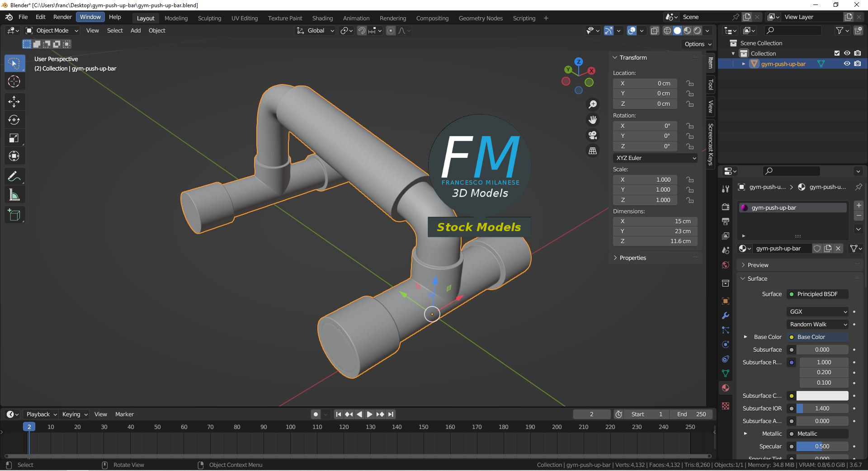Image resolution: width=868 pixels, height=471 pixels.
Task: Play the animation forward
Action: (370, 414)
